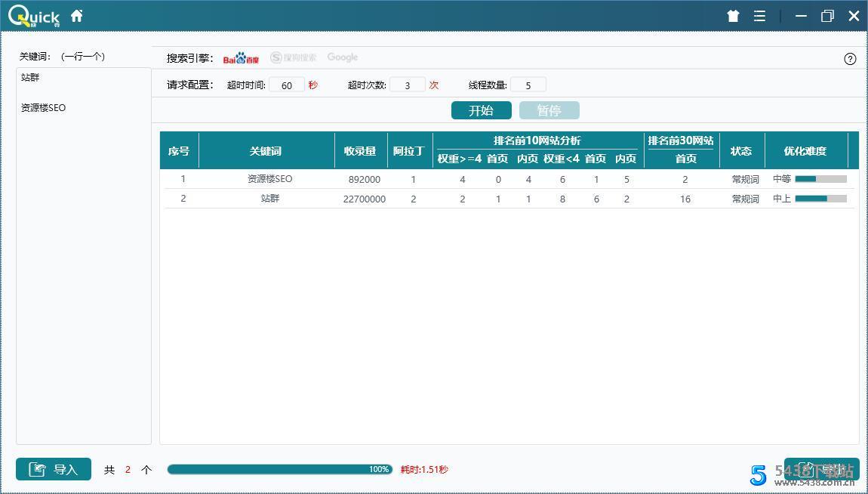Screen dimensions: 868x494
Task: Click the help question mark icon
Action: 850,58
